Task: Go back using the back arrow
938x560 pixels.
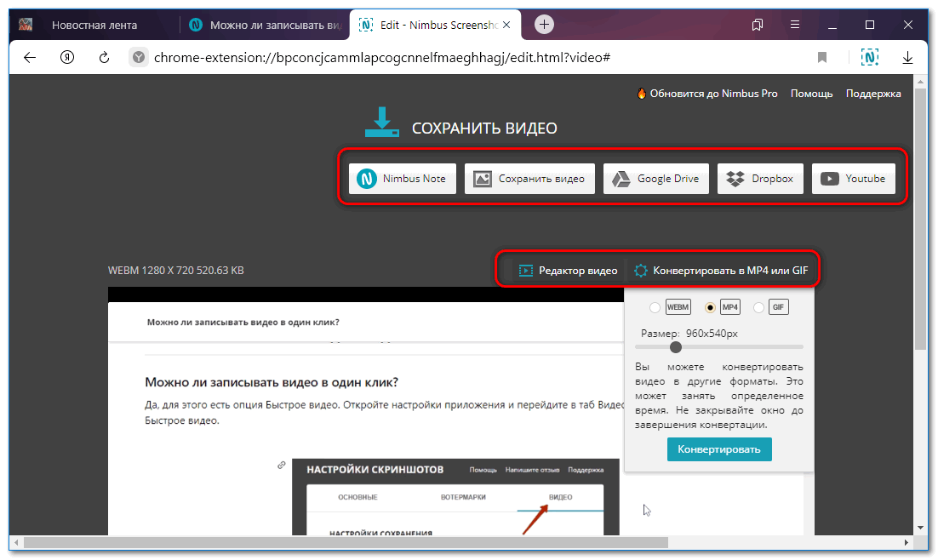Action: pos(30,58)
